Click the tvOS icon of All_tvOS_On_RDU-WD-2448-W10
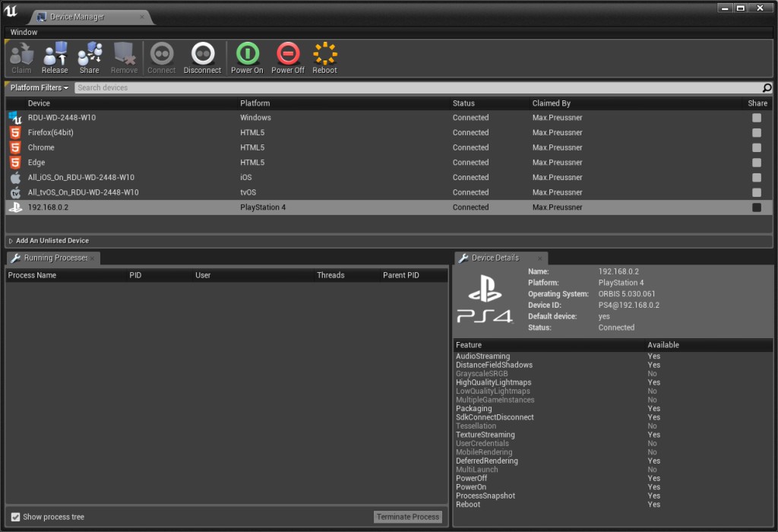The width and height of the screenshot is (778, 532). pos(15,192)
